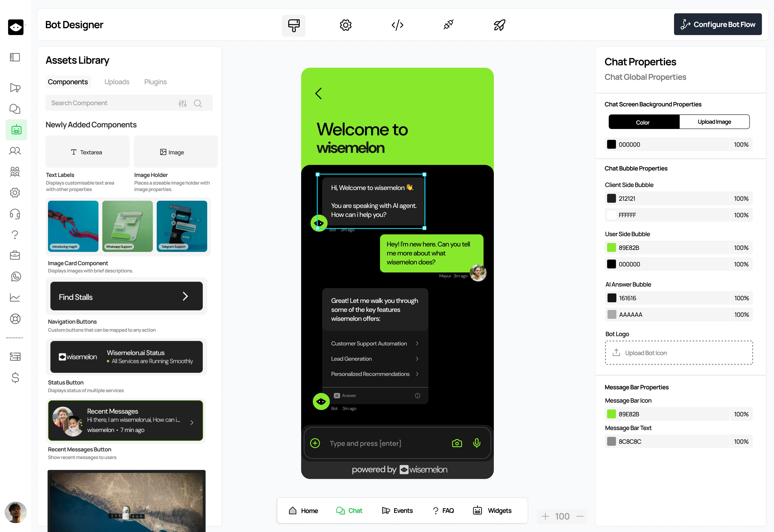This screenshot has height=532, width=774.
Task: Click the wisemelon logo in sidebar
Action: point(16,27)
